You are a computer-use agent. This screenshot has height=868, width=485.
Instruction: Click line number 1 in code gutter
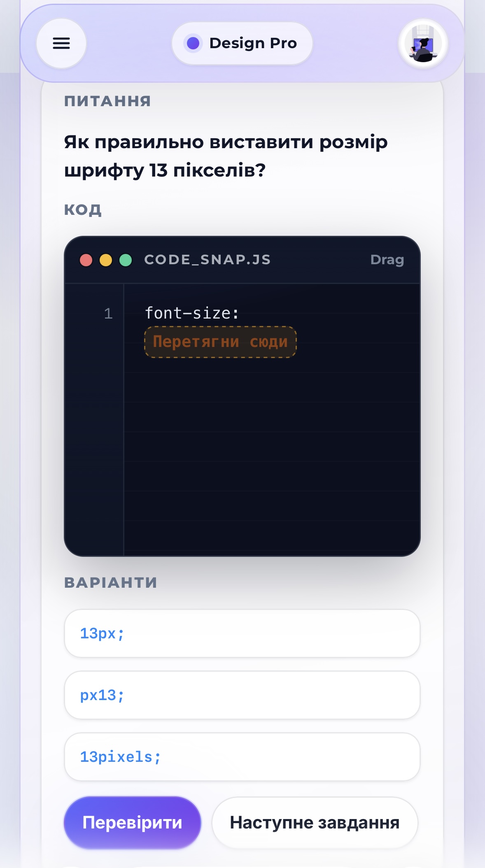point(108,314)
